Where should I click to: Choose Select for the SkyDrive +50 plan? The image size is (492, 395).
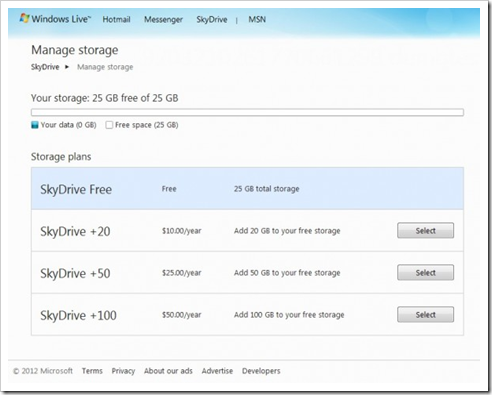tap(425, 273)
